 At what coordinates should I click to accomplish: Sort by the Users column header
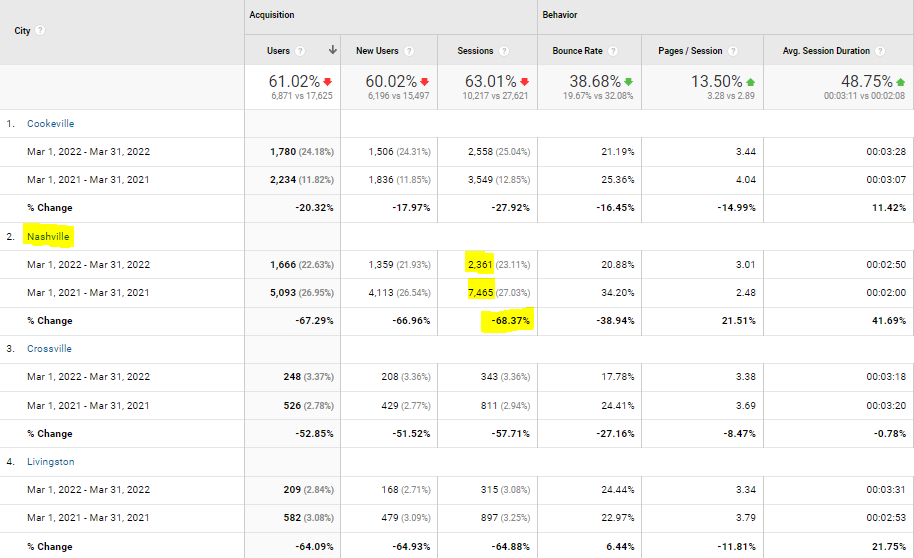278,51
